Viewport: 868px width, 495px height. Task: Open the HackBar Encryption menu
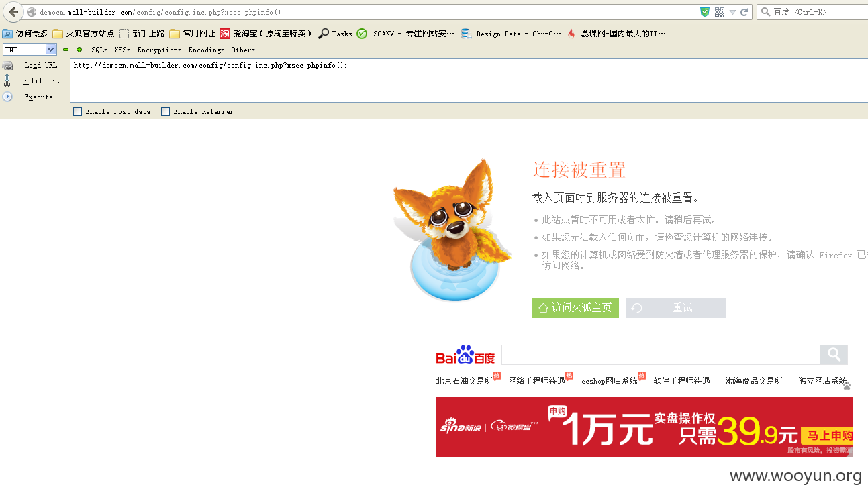(159, 50)
